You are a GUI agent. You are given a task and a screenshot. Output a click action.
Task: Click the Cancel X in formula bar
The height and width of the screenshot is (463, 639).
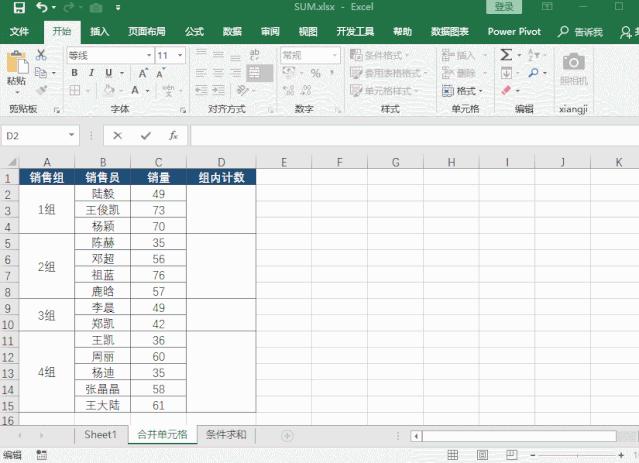[118, 136]
